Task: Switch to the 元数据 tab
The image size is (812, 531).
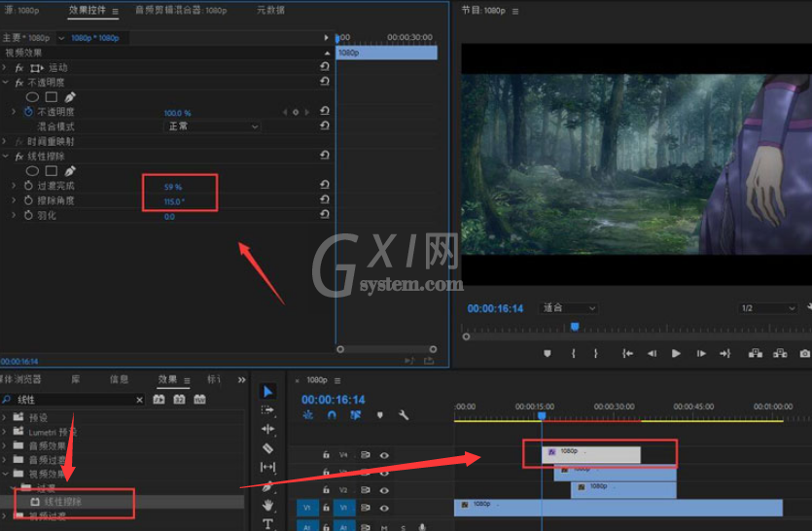Action: click(x=270, y=10)
